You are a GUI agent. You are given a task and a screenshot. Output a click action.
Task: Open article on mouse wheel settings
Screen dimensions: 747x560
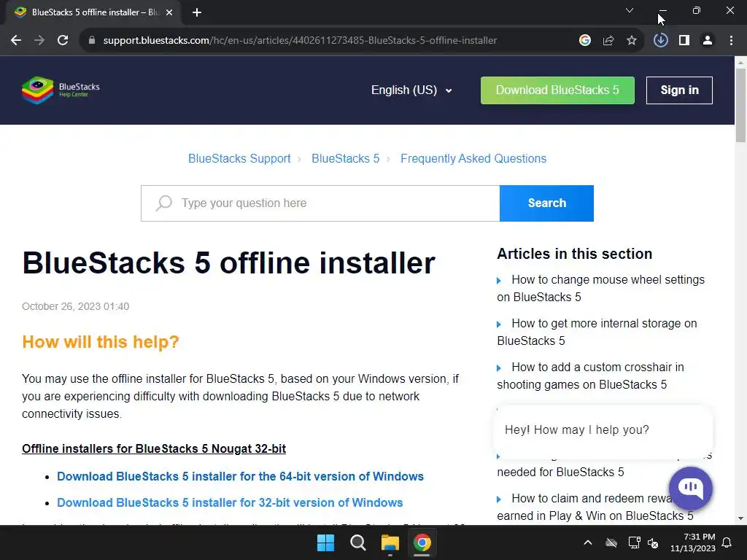pyautogui.click(x=601, y=288)
